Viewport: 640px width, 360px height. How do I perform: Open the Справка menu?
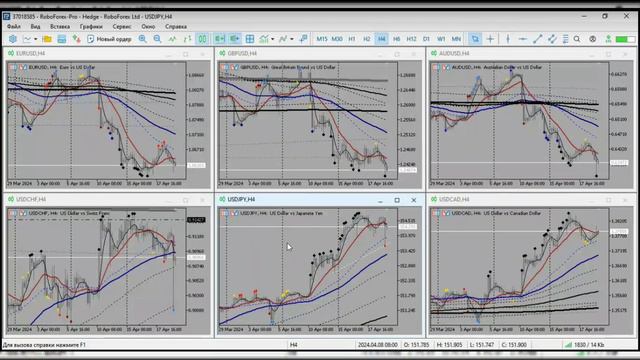click(176, 27)
